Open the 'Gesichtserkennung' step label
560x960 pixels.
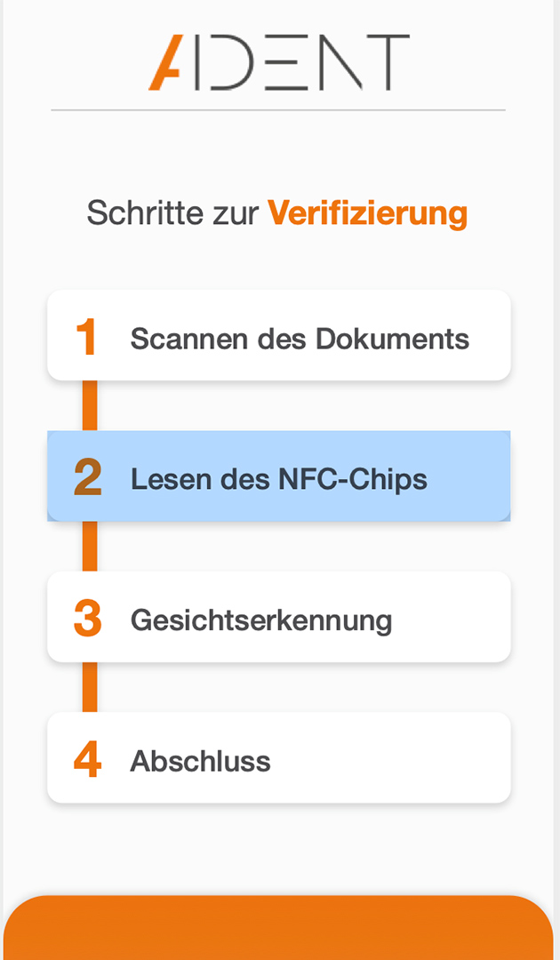tap(261, 620)
